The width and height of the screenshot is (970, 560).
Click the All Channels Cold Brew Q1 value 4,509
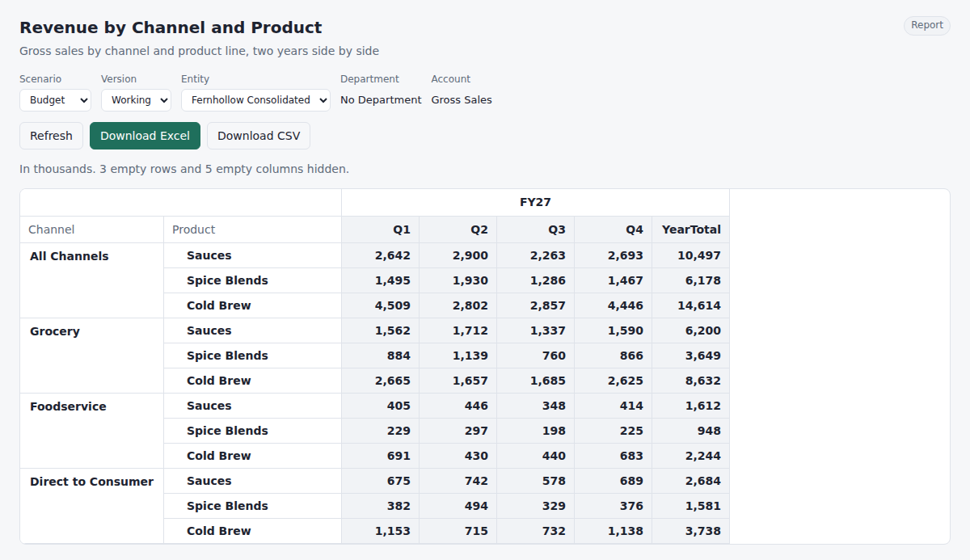pos(381,305)
